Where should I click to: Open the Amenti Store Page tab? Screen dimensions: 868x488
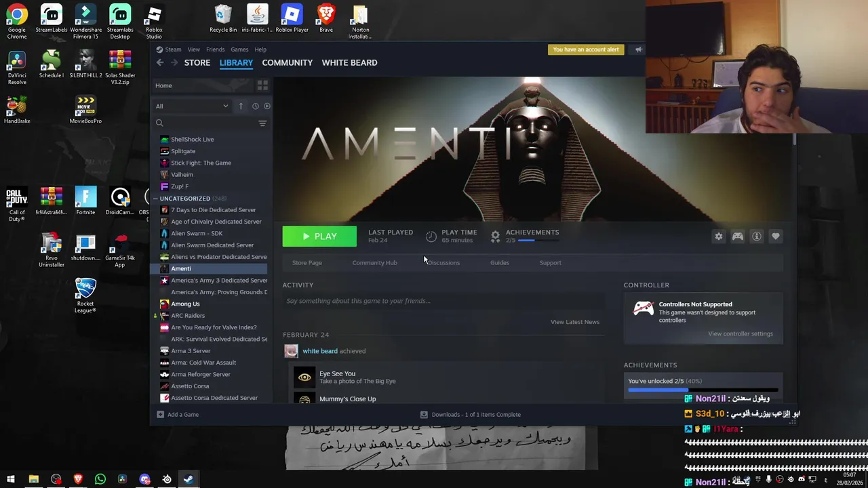pos(307,262)
